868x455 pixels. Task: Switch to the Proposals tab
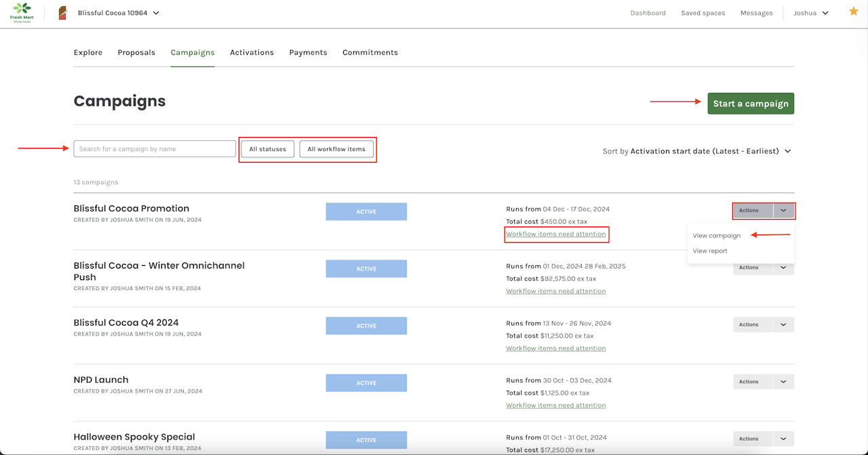(x=136, y=52)
